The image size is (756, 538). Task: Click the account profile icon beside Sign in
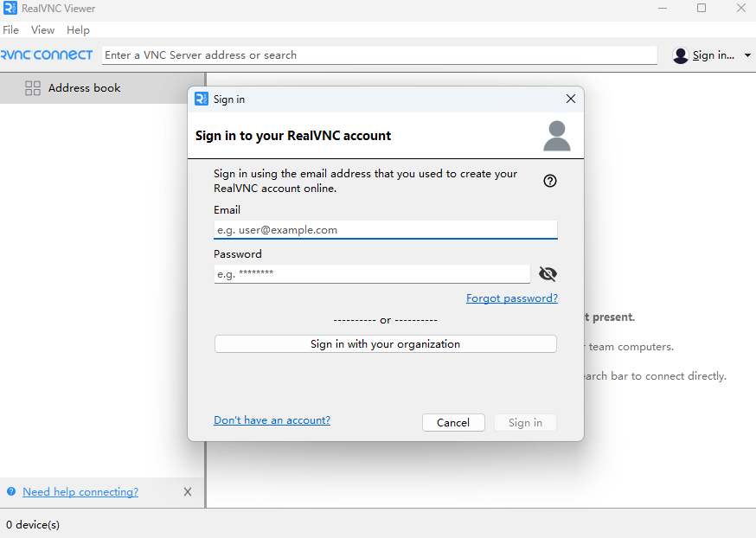(681, 55)
